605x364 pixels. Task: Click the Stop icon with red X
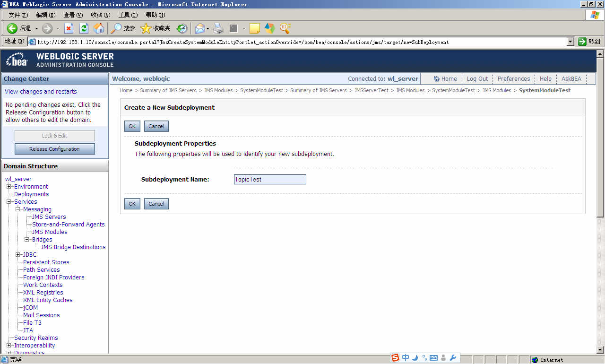[69, 28]
